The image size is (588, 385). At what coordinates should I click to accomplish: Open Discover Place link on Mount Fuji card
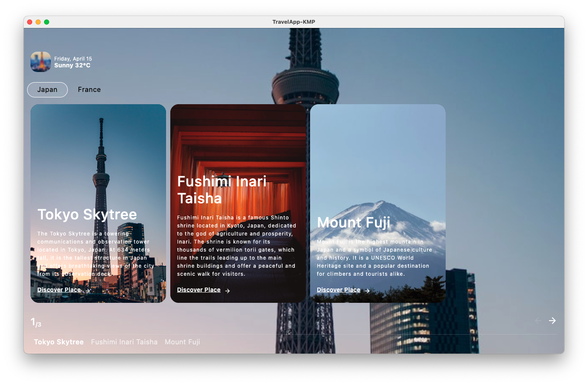point(338,290)
